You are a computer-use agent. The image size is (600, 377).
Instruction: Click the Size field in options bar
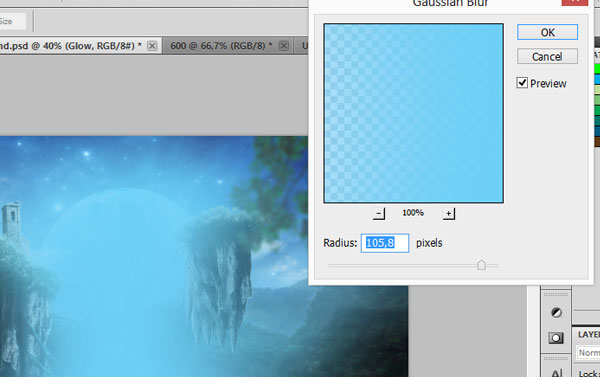click(x=13, y=21)
